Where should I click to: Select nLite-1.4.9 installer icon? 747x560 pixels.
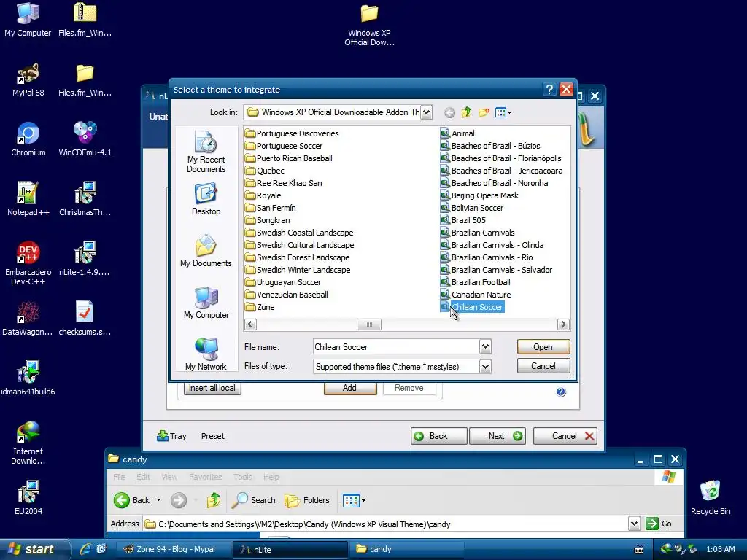coord(85,259)
